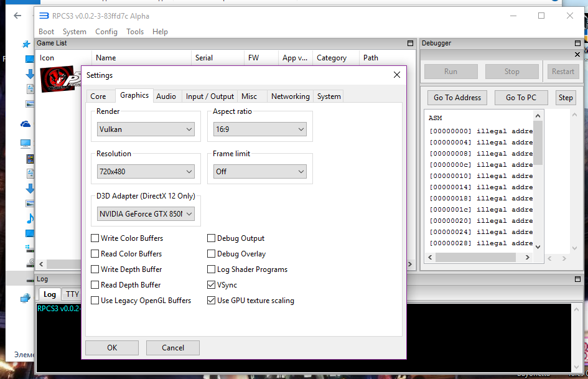This screenshot has height=379, width=588.
Task: Toggle Use GPU texture scaling
Action: point(212,301)
